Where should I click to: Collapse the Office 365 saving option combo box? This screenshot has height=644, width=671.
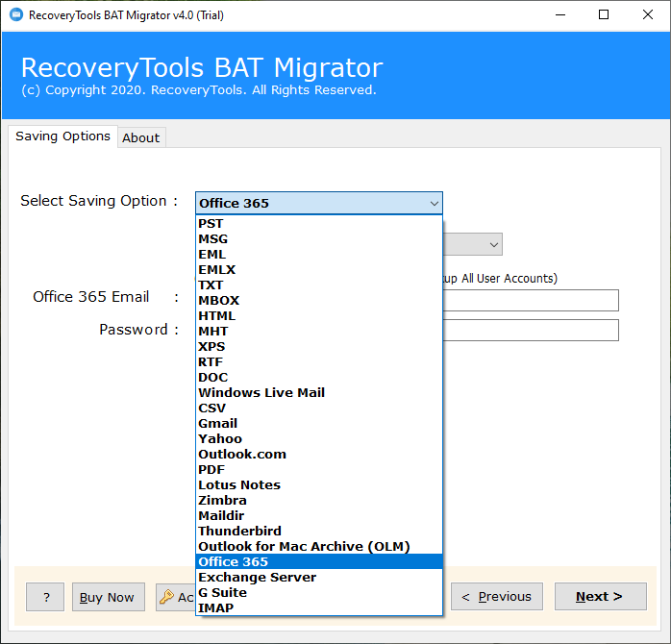319,203
